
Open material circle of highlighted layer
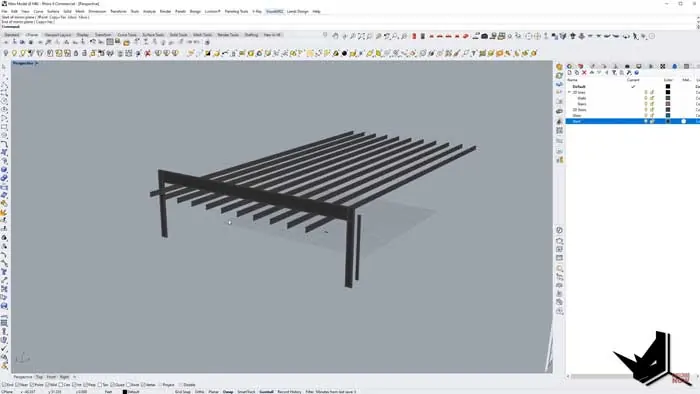(683, 121)
